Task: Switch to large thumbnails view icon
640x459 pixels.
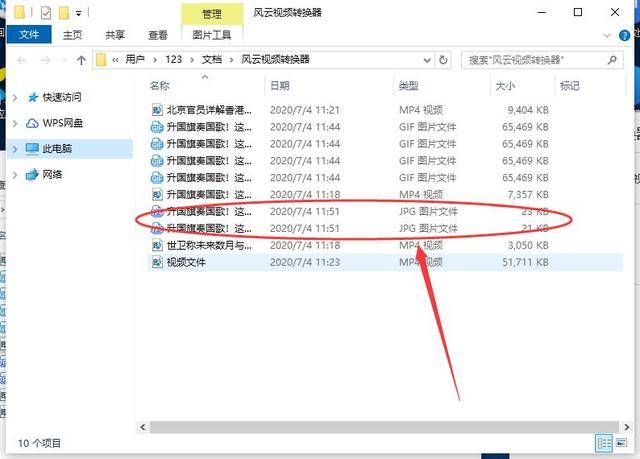Action: 622,443
